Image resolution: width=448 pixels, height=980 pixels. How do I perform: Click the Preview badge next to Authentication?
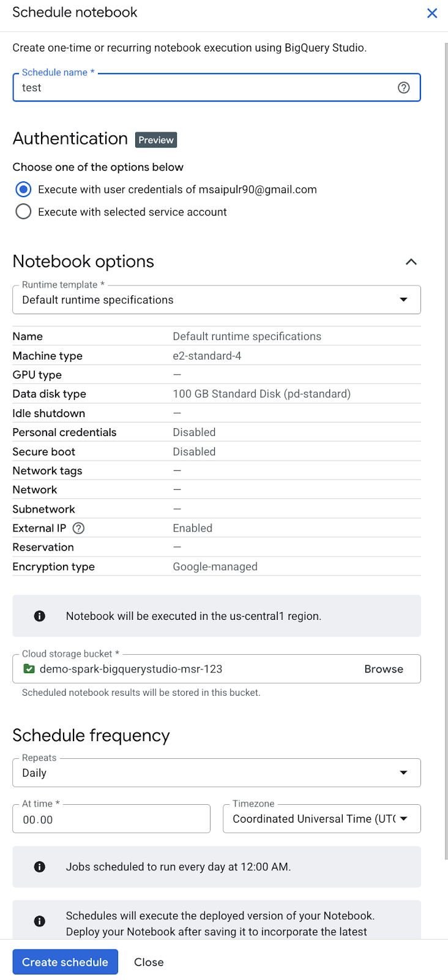click(x=156, y=140)
